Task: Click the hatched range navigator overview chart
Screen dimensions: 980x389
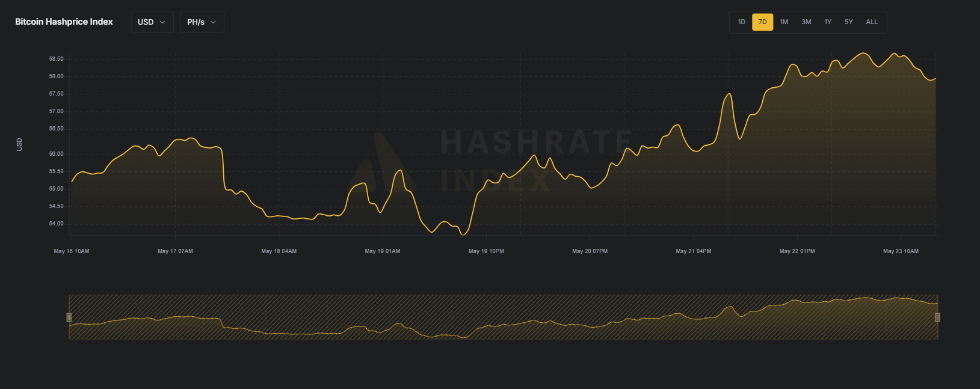Action: (x=503, y=317)
